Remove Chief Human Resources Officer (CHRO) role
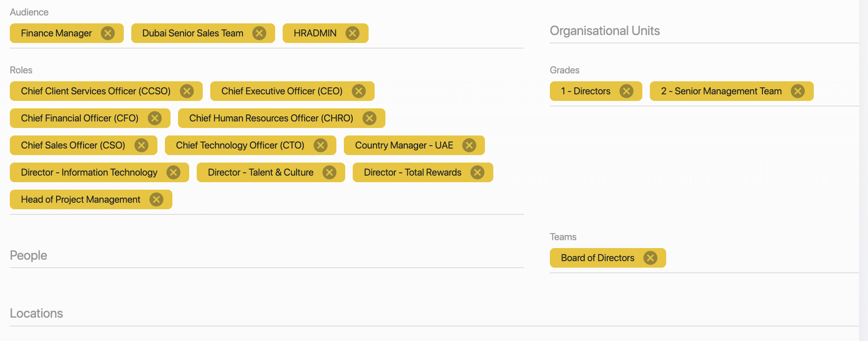Viewport: 868px width, 341px height. point(370,118)
